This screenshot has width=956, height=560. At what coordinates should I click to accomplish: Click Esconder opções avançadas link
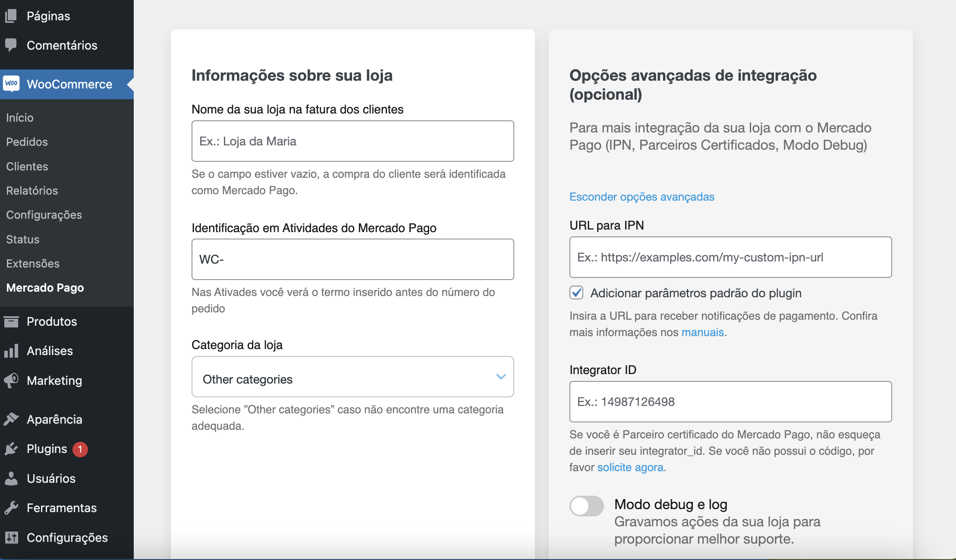[642, 197]
